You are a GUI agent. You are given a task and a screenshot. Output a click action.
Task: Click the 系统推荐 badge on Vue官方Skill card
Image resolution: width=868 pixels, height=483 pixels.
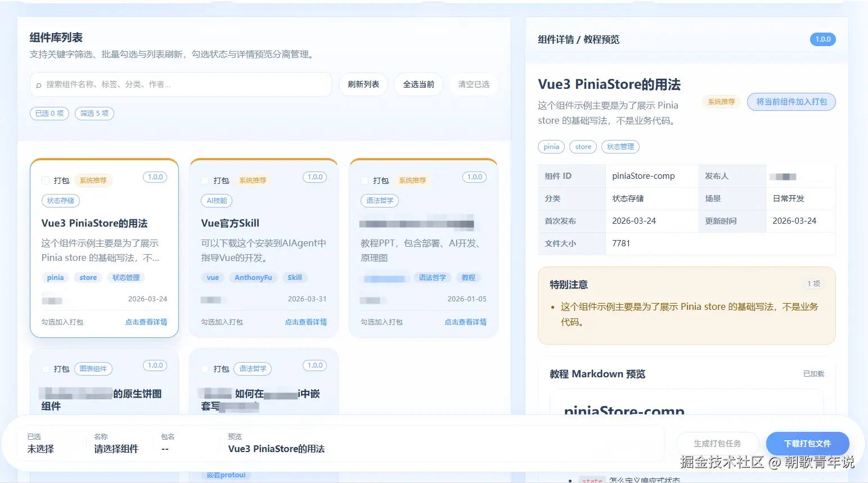coord(253,180)
